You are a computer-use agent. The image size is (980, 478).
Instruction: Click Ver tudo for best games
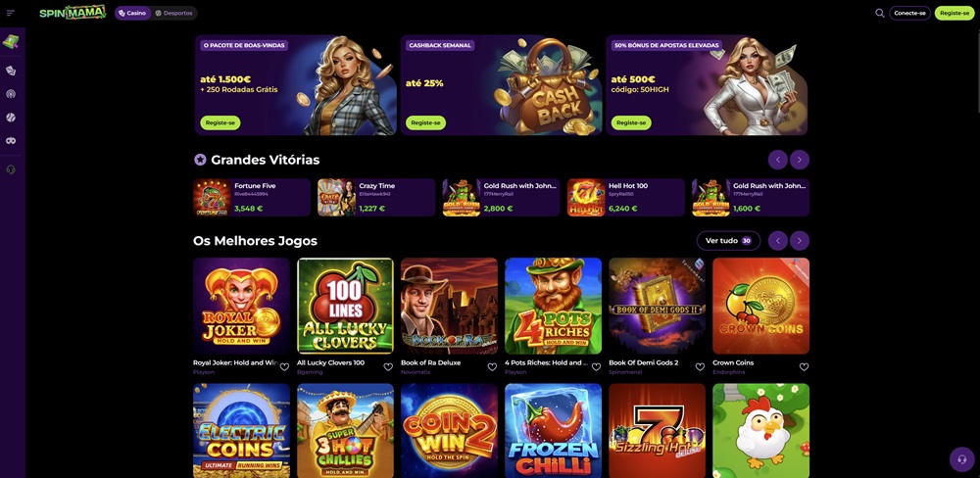coord(728,241)
